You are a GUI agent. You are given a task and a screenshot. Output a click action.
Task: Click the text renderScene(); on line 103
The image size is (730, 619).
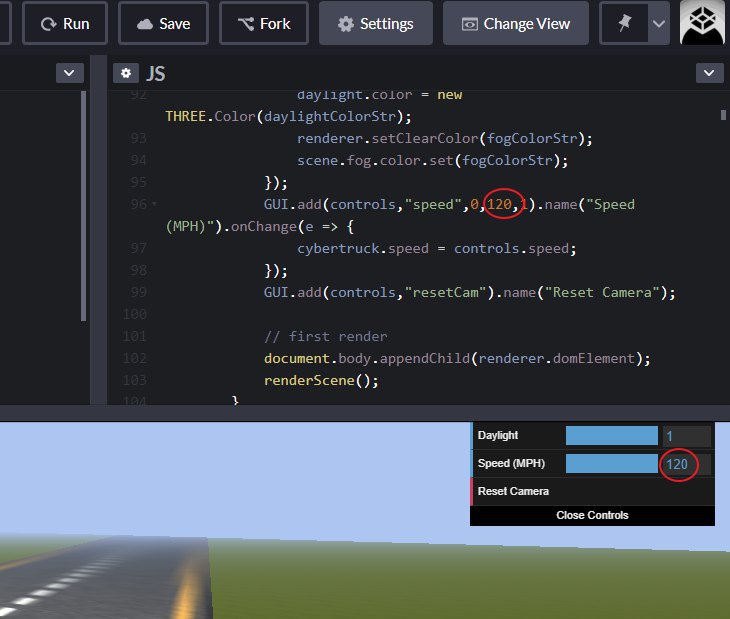point(321,380)
